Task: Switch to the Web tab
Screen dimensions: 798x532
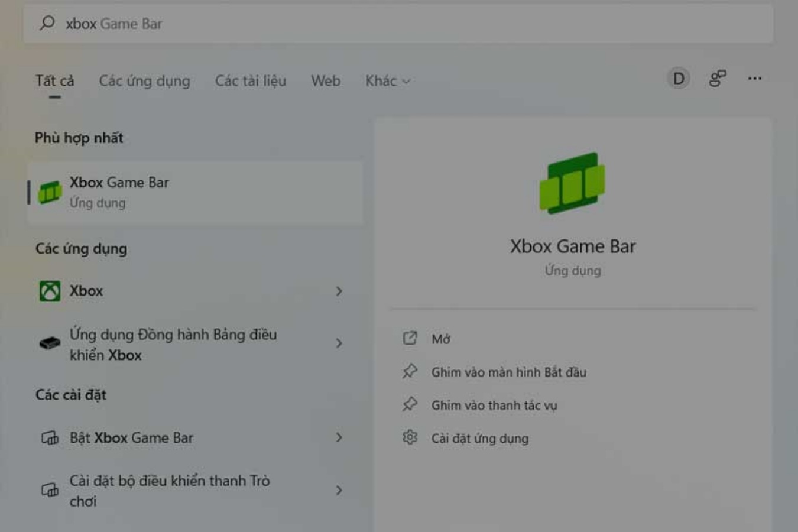Action: click(x=325, y=81)
